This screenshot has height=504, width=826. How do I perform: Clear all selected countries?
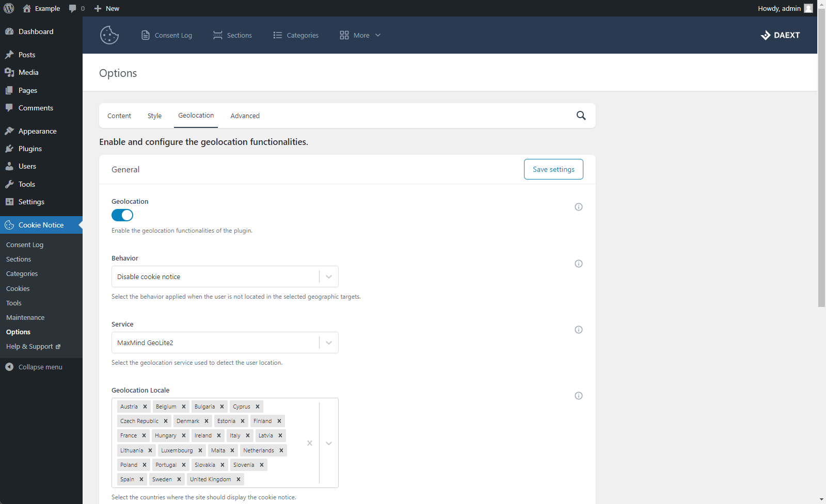pyautogui.click(x=310, y=443)
